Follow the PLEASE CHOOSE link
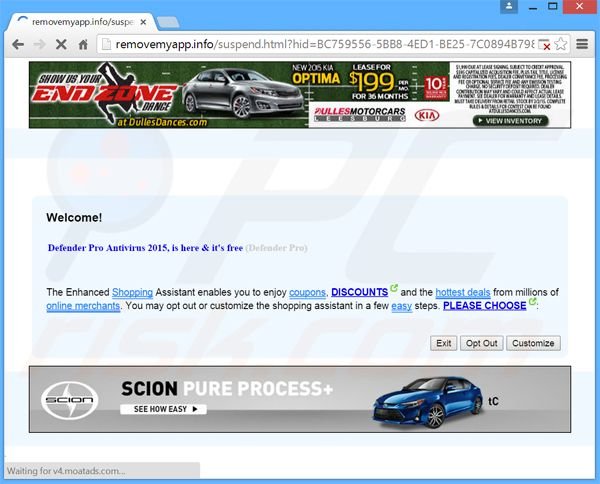The width and height of the screenshot is (600, 484). 484,306
